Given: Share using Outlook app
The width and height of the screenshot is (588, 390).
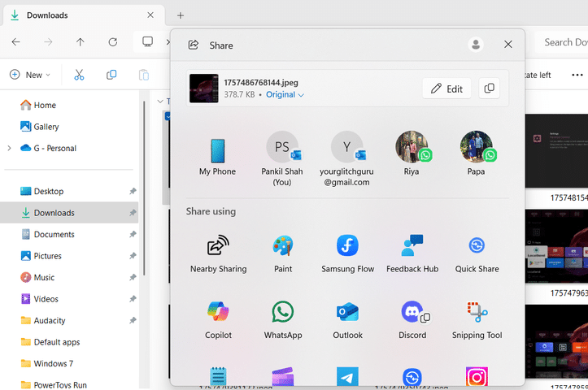Looking at the screenshot, I should coord(347,320).
